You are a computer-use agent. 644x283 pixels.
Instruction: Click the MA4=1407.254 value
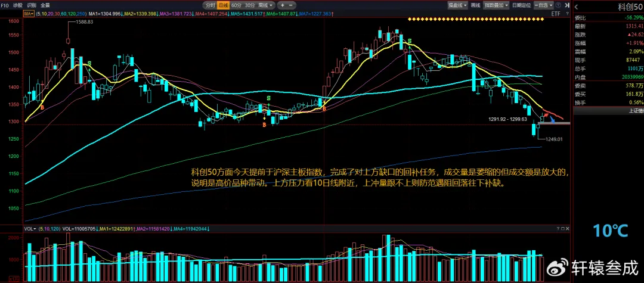(x=212, y=14)
